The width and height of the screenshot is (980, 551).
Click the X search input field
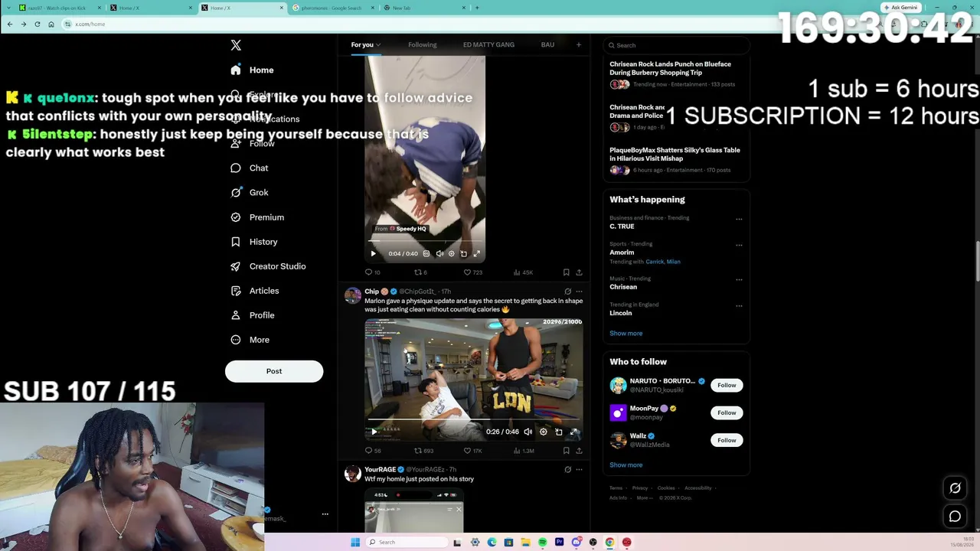click(676, 45)
